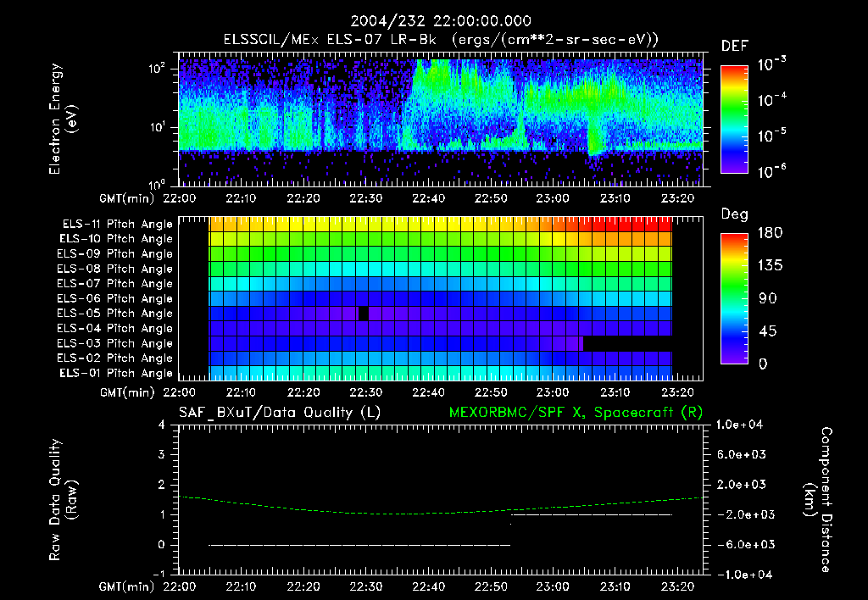Click the 6.0e+03 tick on distance axis
868x600 pixels.
(741, 454)
